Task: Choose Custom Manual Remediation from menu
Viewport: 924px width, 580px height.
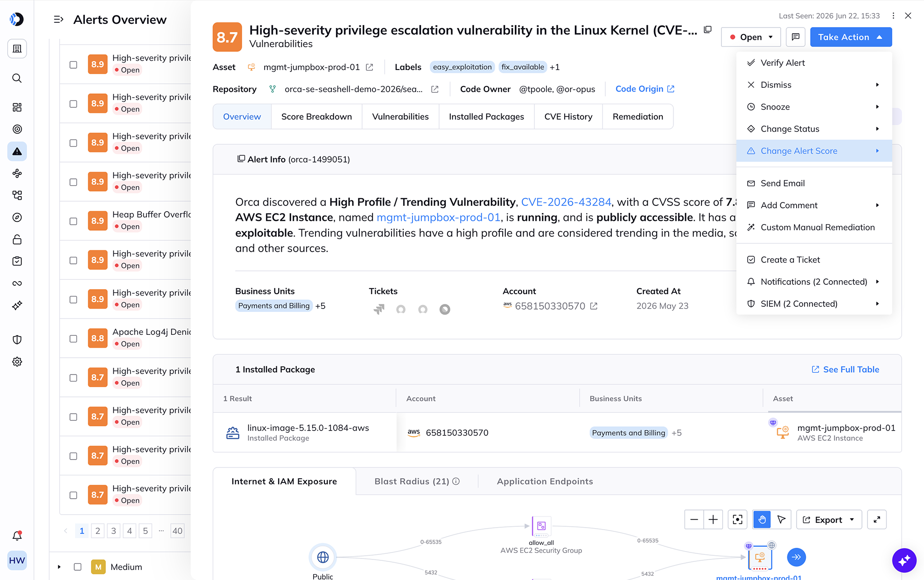Action: point(814,227)
